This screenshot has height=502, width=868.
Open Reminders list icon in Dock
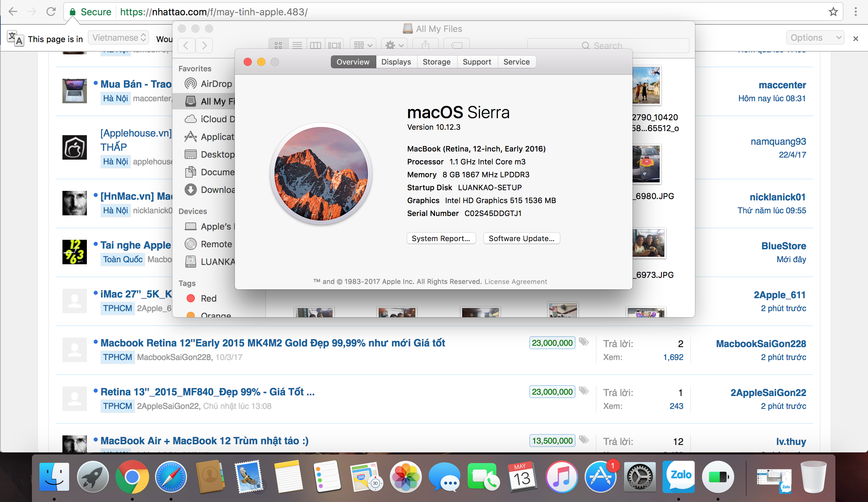(x=327, y=477)
